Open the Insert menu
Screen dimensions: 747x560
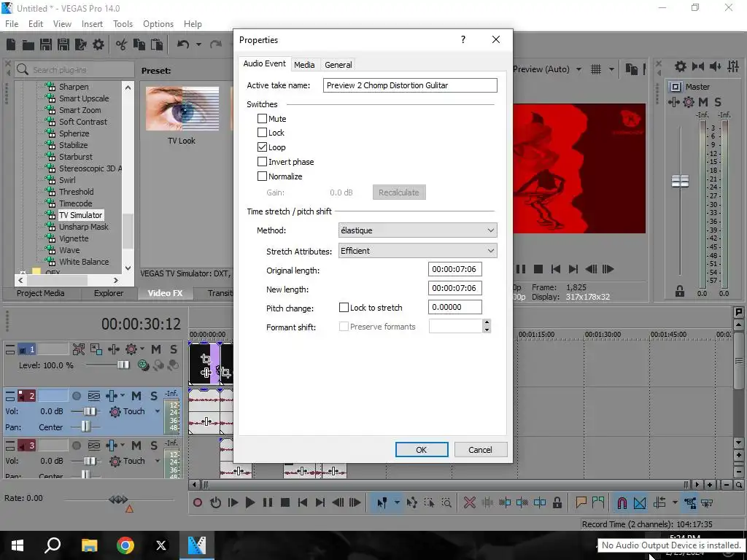pos(92,24)
